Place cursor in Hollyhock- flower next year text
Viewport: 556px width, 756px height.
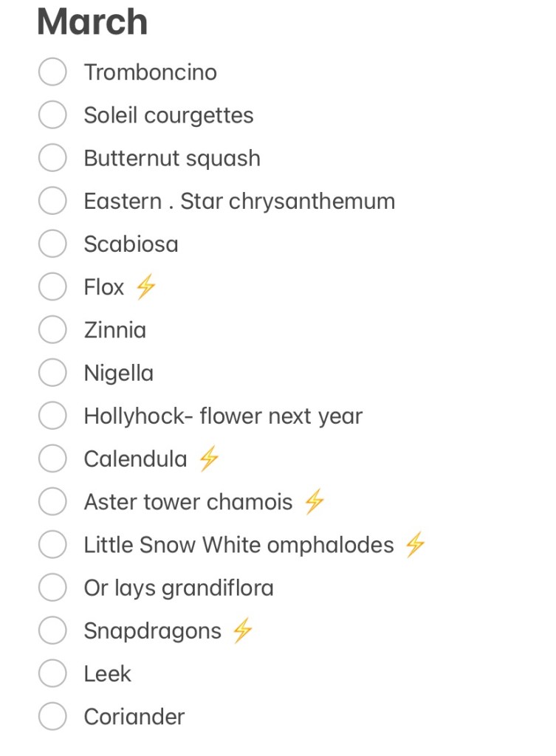pos(223,416)
